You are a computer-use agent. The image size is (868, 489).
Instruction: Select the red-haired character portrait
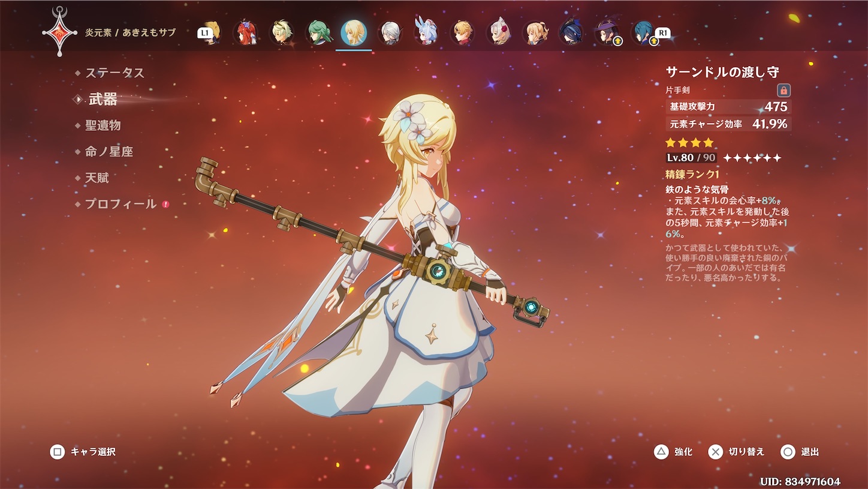coord(245,32)
